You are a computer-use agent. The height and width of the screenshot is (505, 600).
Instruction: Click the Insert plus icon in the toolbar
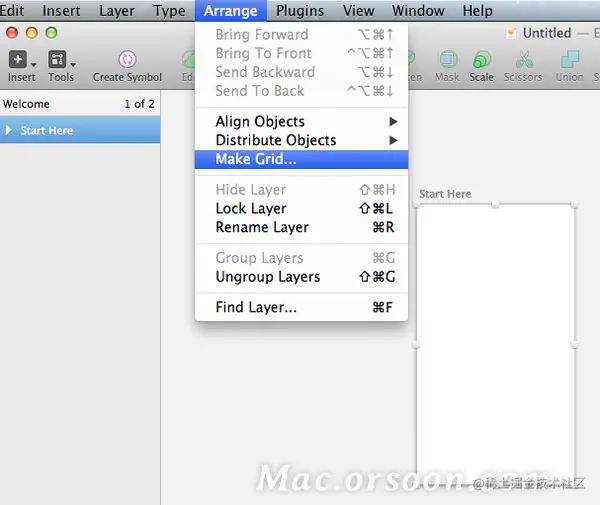[18, 60]
